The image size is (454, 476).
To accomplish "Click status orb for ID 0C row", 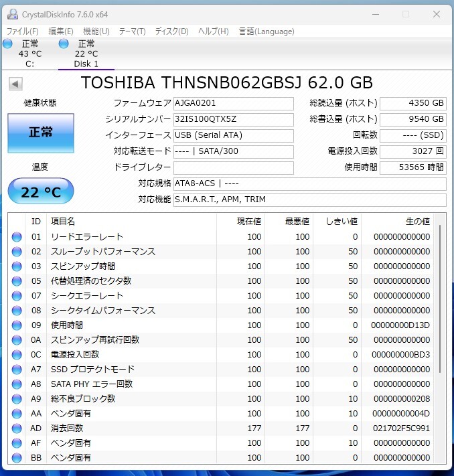I will pos(17,355).
